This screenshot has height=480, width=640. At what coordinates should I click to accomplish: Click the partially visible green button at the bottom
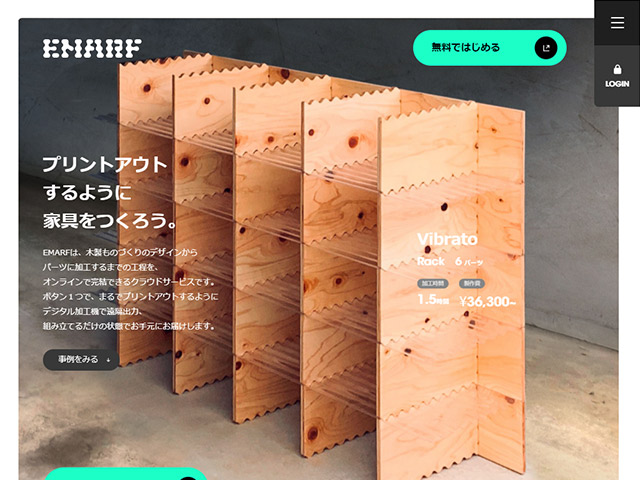coord(126,474)
